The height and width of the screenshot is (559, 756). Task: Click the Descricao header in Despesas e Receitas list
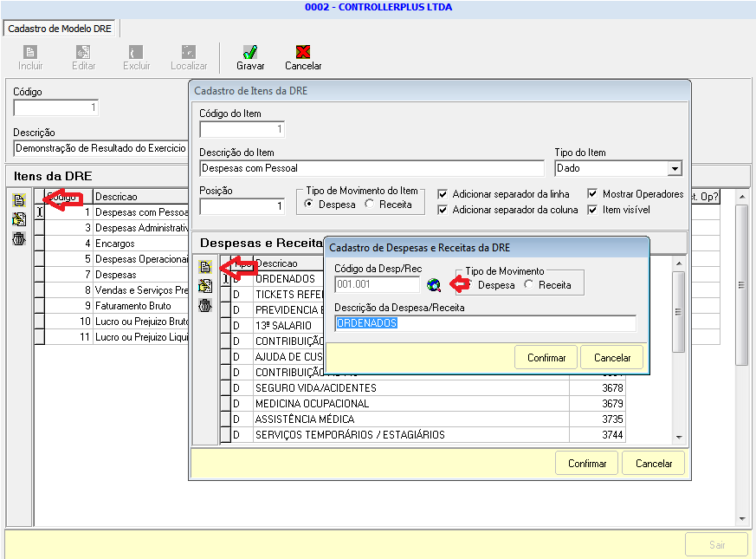(x=288, y=263)
